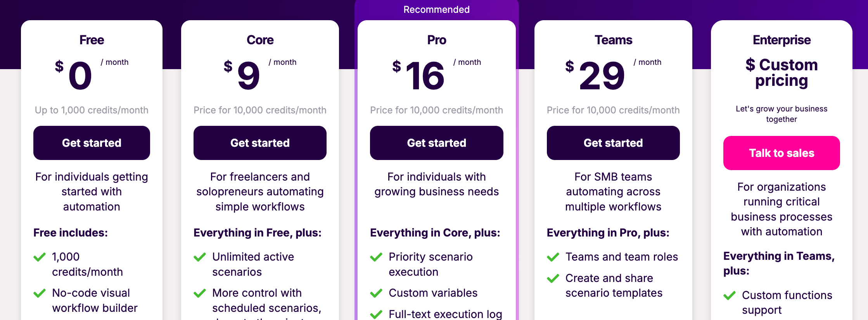Click the Talk to sales button
This screenshot has width=868, height=320.
(x=782, y=153)
